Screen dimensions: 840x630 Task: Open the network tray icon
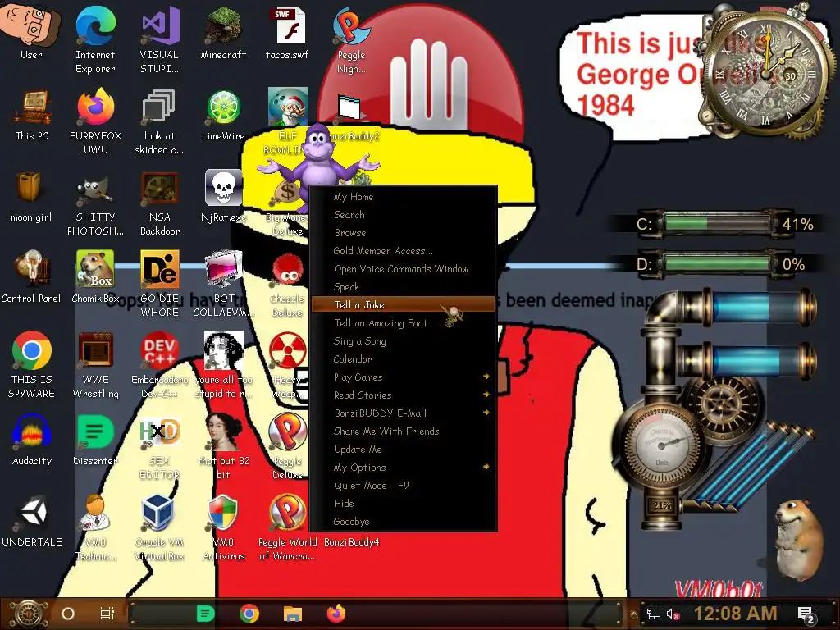point(653,614)
